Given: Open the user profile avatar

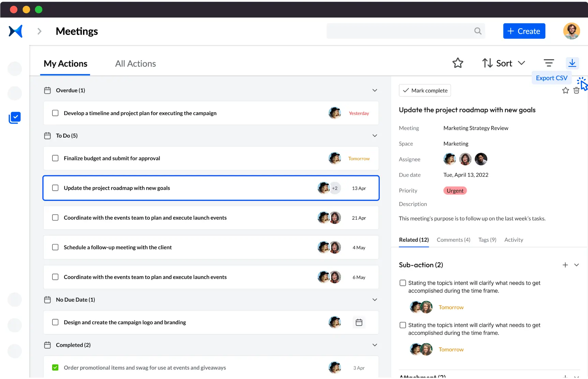Looking at the screenshot, I should click(x=571, y=31).
